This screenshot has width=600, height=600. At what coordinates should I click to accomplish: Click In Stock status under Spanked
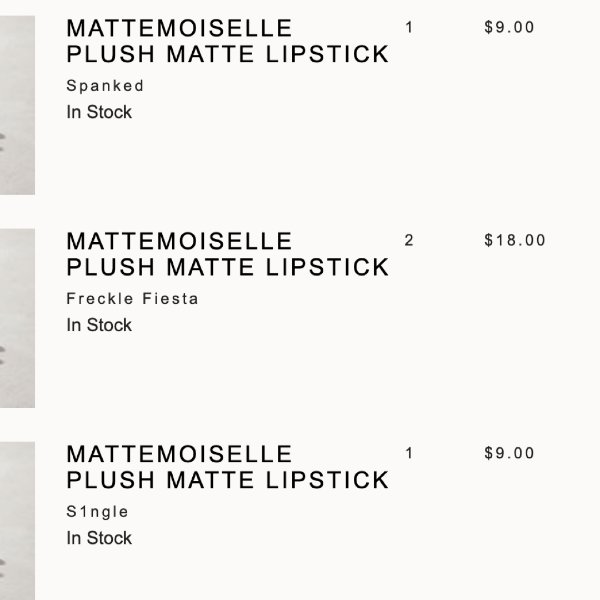click(99, 112)
